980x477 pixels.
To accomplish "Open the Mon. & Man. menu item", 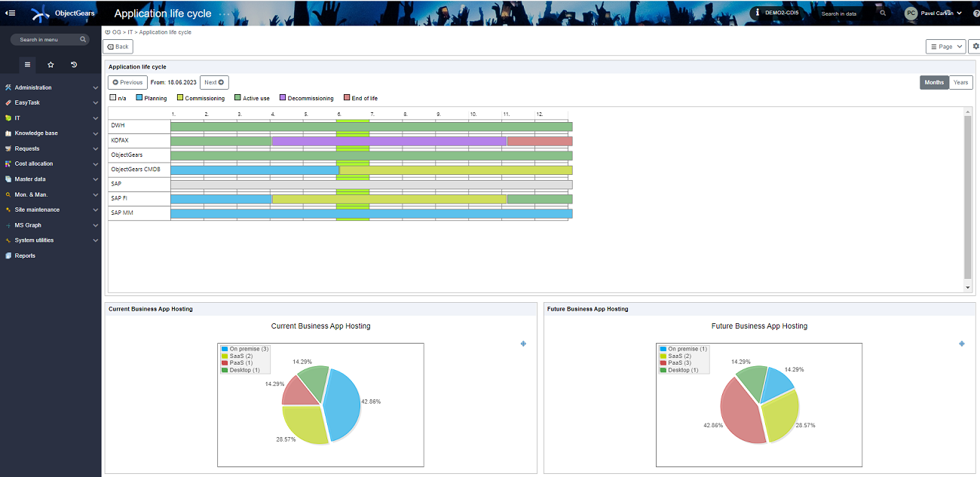I will pyautogui.click(x=31, y=194).
